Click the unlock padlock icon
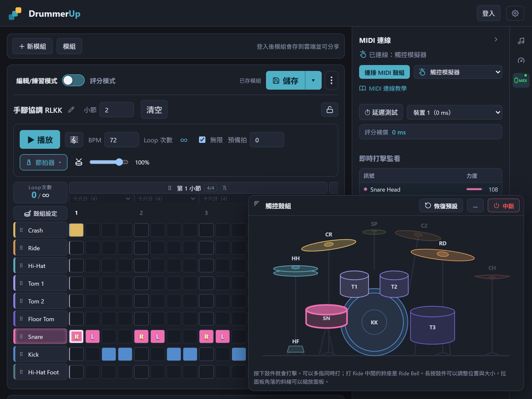This screenshot has width=532, height=399. click(x=330, y=110)
